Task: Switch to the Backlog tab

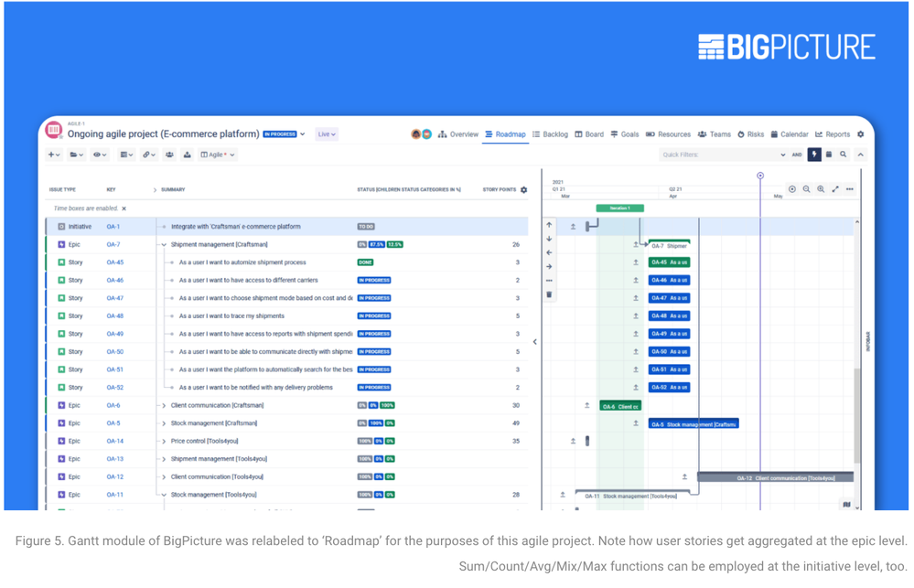Action: [x=550, y=134]
